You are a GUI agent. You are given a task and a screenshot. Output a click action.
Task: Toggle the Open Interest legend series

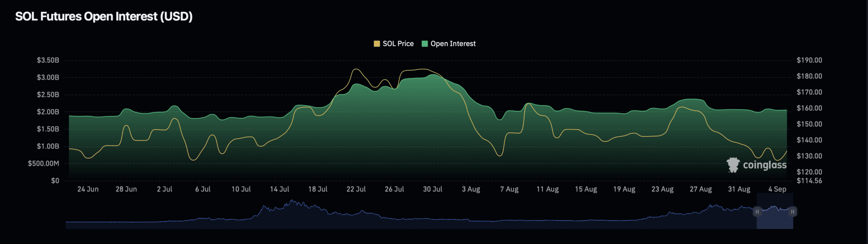pos(449,44)
